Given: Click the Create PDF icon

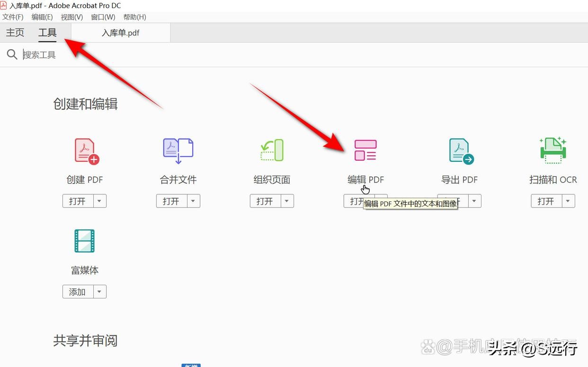Looking at the screenshot, I should click(x=86, y=151).
